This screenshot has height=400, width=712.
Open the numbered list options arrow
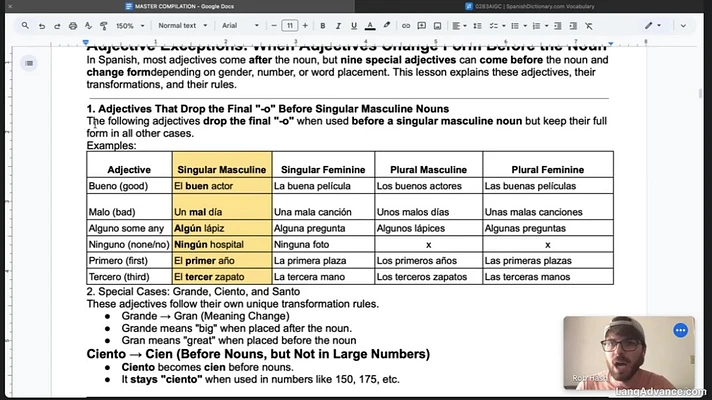546,26
